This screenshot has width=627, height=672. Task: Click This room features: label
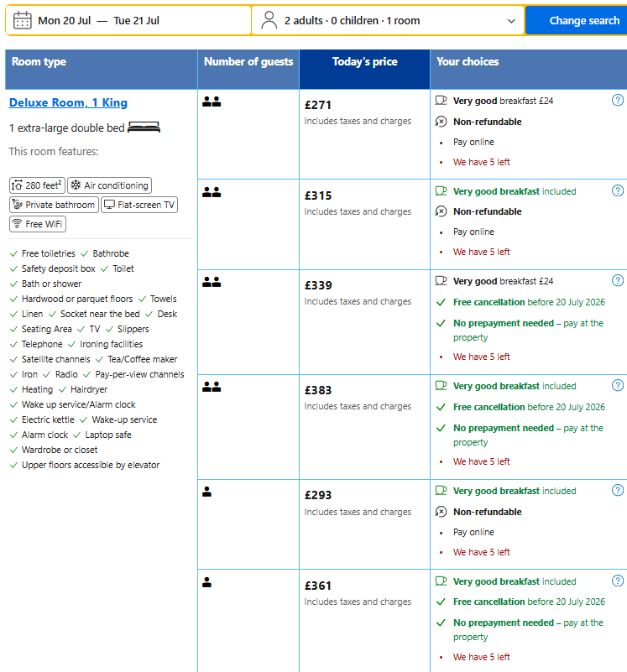coord(54,152)
